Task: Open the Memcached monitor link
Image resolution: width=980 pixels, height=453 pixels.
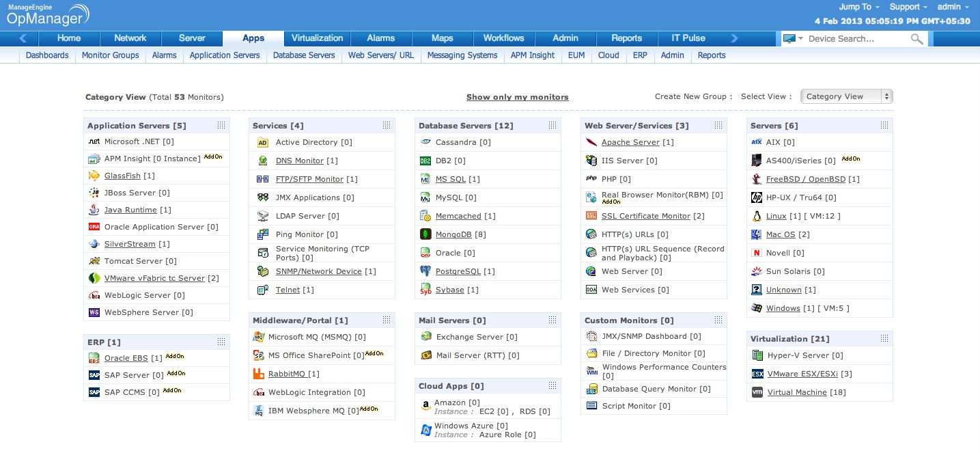Action: pos(458,216)
